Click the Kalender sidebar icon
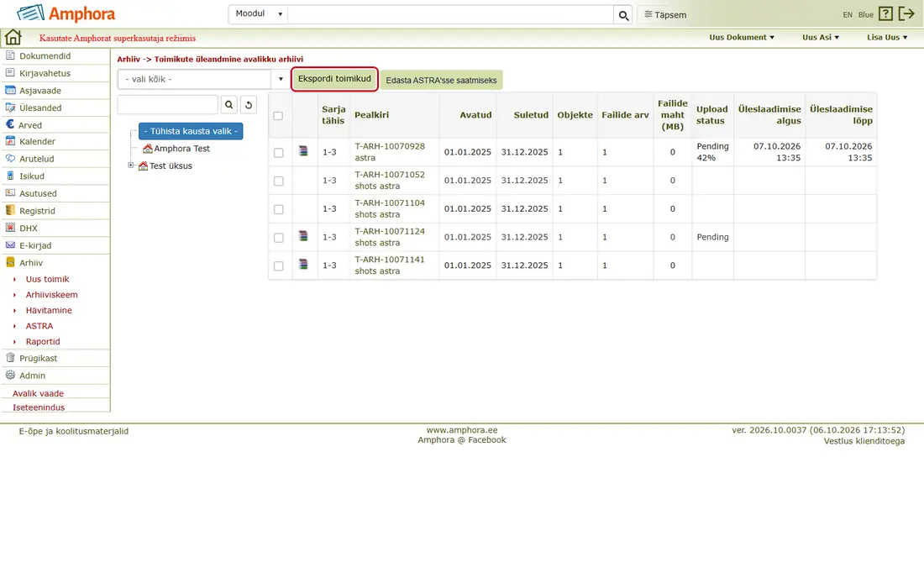This screenshot has width=924, height=578. (x=10, y=141)
